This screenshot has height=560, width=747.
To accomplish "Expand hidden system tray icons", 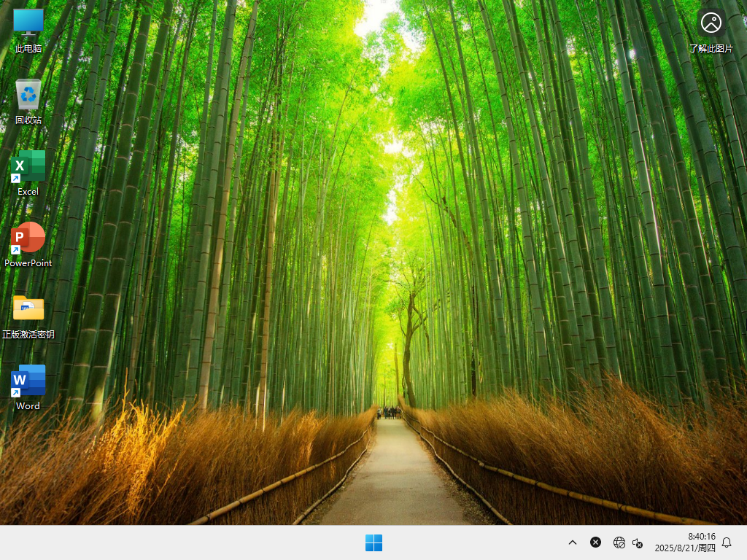I will [x=573, y=542].
